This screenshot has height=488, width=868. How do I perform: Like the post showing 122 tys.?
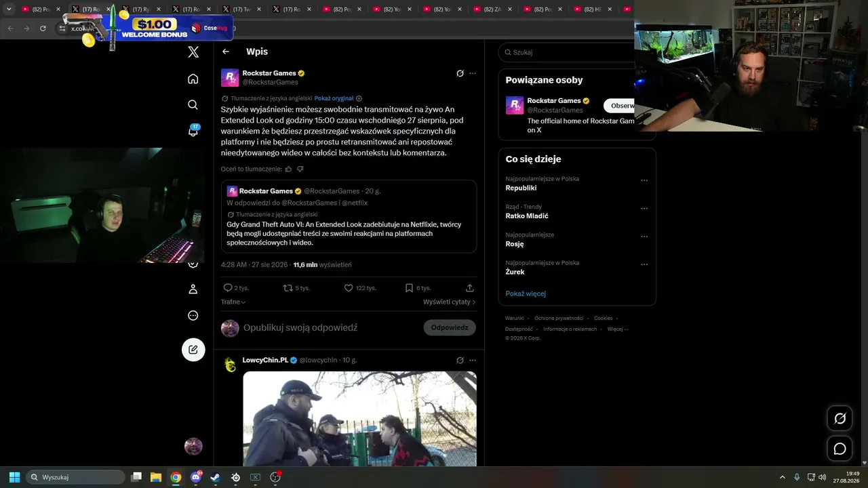(x=360, y=288)
